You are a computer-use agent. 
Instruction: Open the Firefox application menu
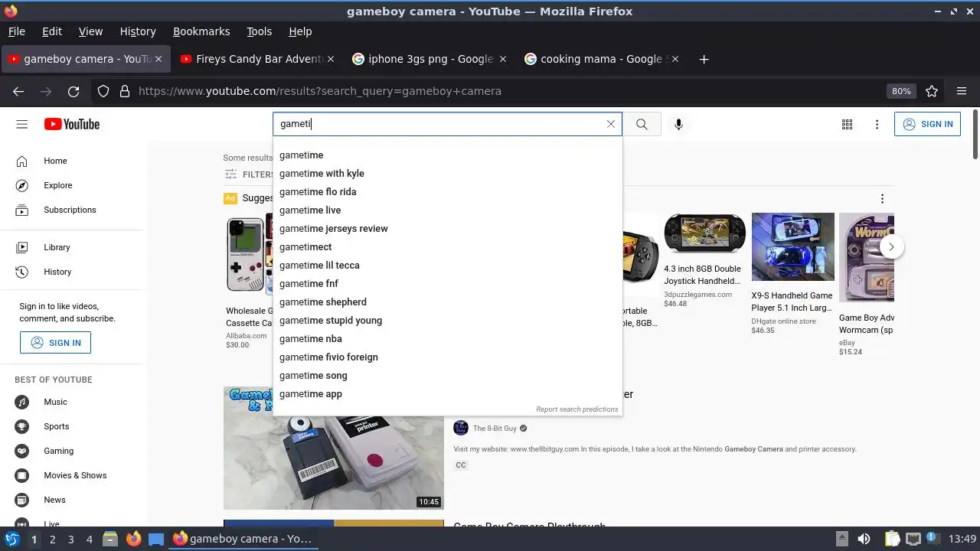pos(962,91)
